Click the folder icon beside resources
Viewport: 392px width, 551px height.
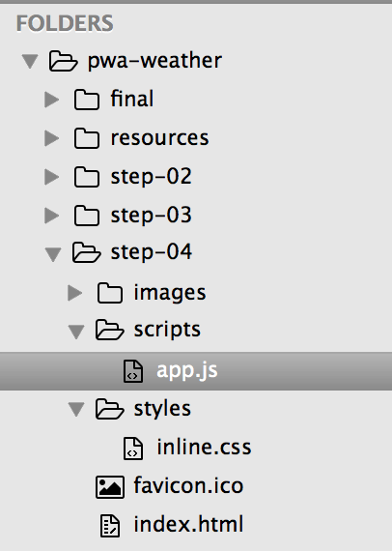pyautogui.click(x=86, y=138)
